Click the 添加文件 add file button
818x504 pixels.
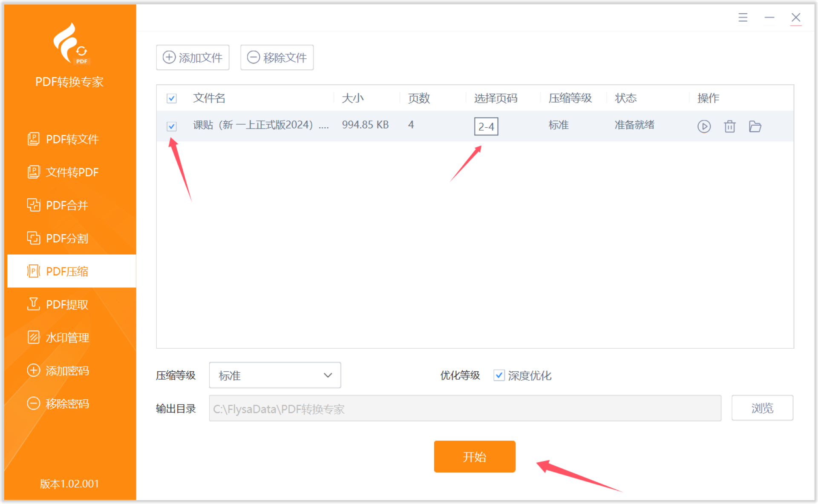coord(193,57)
